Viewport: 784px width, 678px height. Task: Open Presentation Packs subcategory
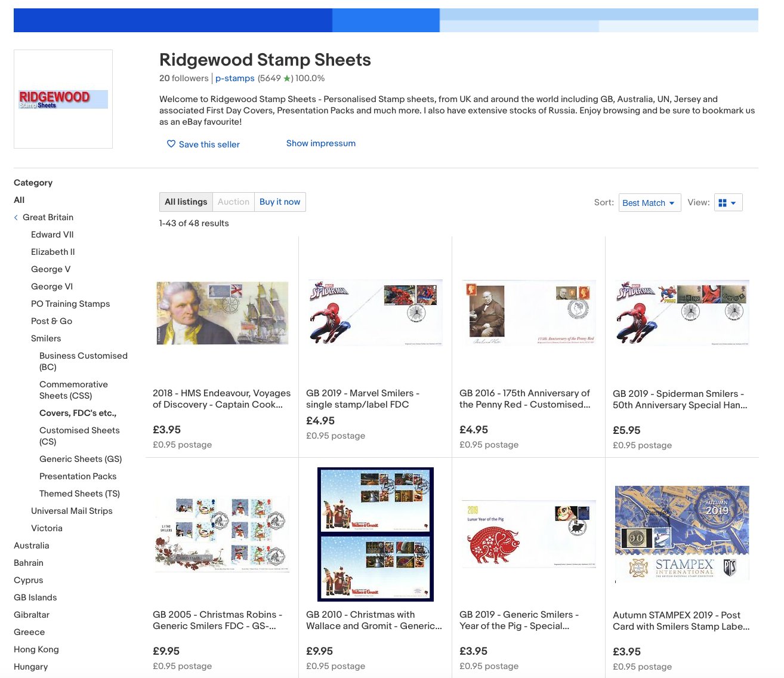click(78, 476)
